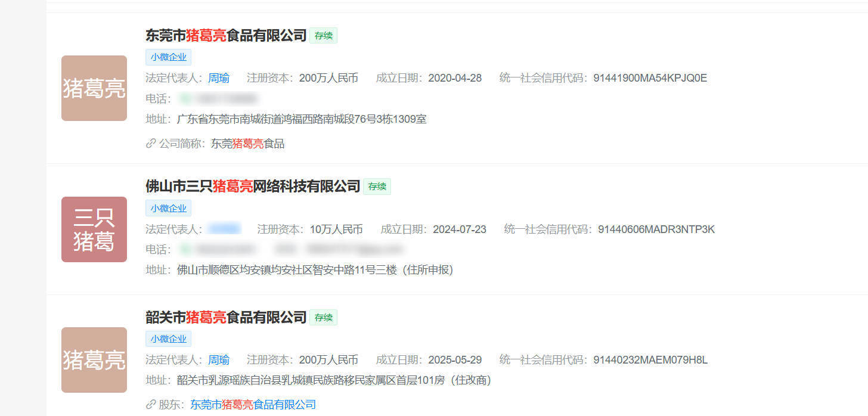Click the 存续 status badge of the Foshan company
This screenshot has width=868, height=416.
point(377,187)
